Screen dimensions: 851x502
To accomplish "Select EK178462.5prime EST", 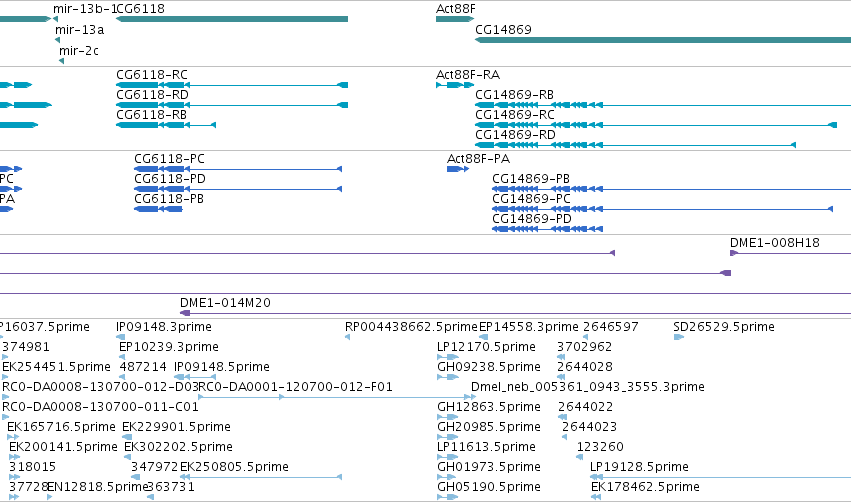I will (596, 497).
